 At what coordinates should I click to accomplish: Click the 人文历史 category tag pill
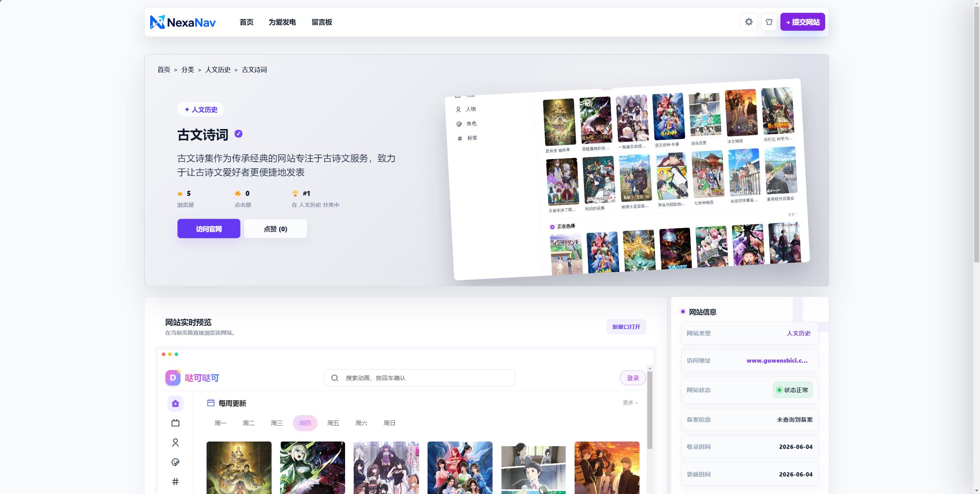[201, 110]
